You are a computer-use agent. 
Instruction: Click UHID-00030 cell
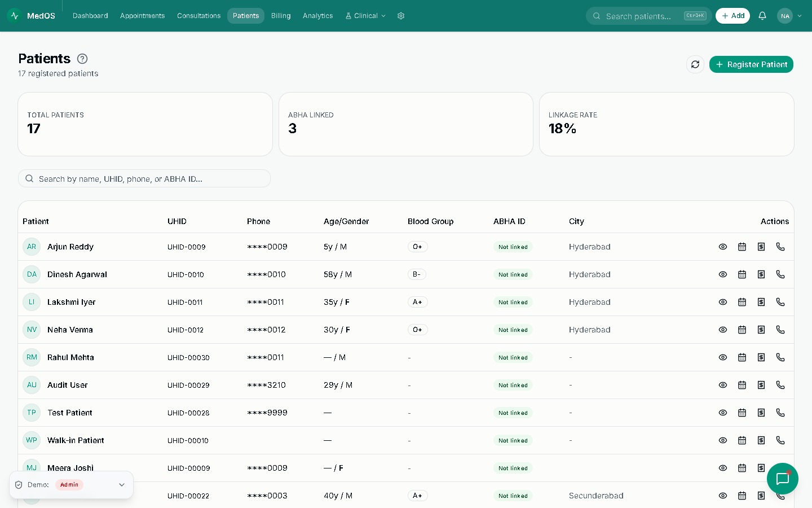tap(188, 357)
